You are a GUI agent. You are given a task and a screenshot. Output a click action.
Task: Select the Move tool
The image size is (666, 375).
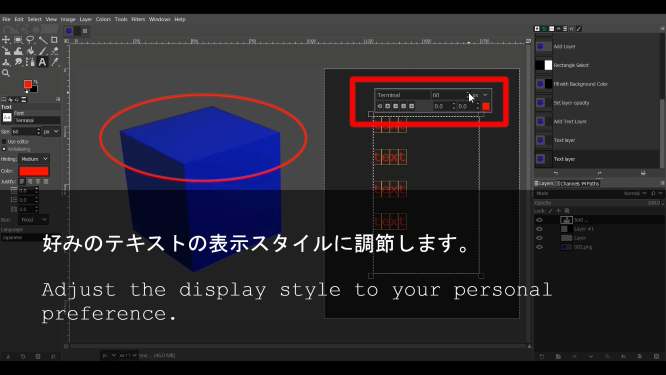coord(6,40)
